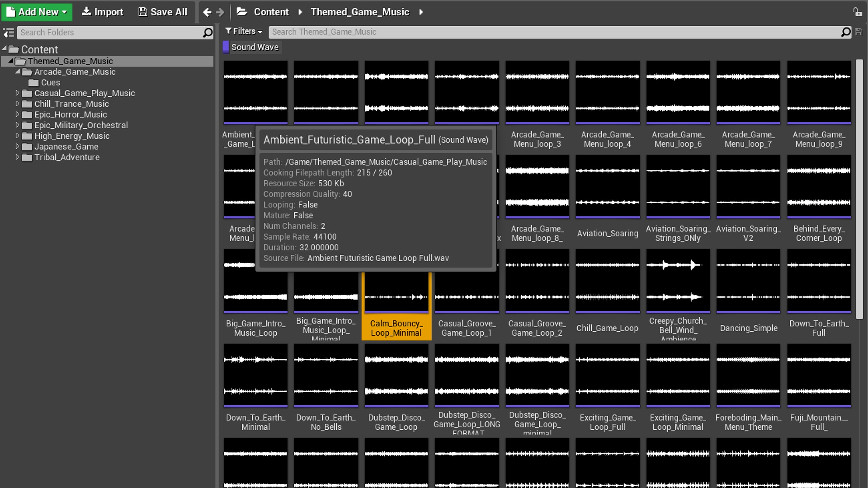Image resolution: width=868 pixels, height=488 pixels.
Task: Expand the arrow after Themed_Game_Music breadcrumb
Action: pyautogui.click(x=421, y=12)
